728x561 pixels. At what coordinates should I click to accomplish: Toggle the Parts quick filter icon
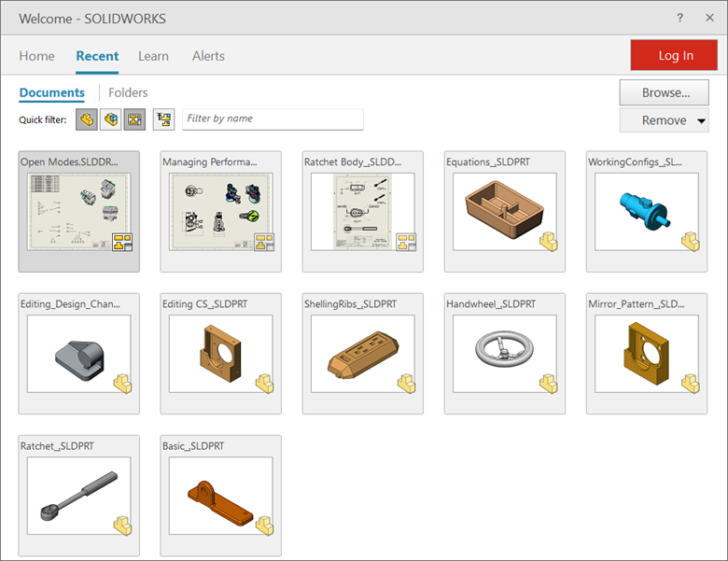87,119
